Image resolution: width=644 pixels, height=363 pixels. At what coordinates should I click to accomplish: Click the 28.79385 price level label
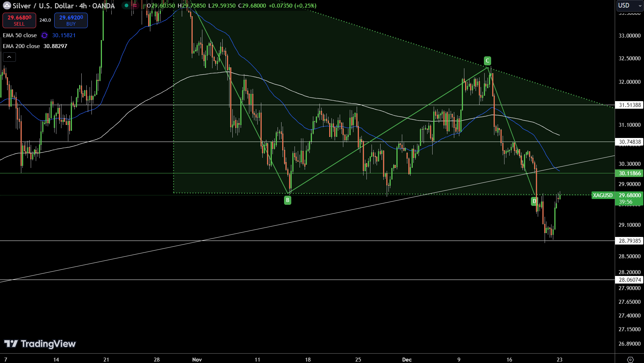pyautogui.click(x=630, y=241)
